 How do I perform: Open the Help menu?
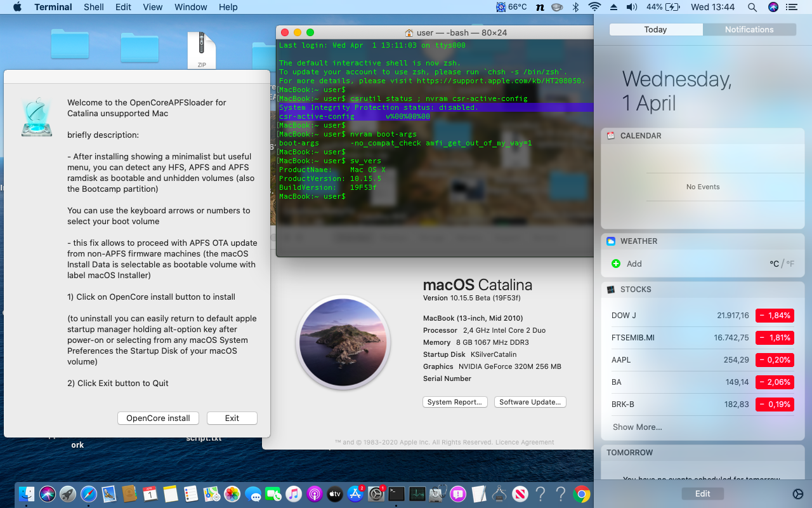(x=228, y=7)
